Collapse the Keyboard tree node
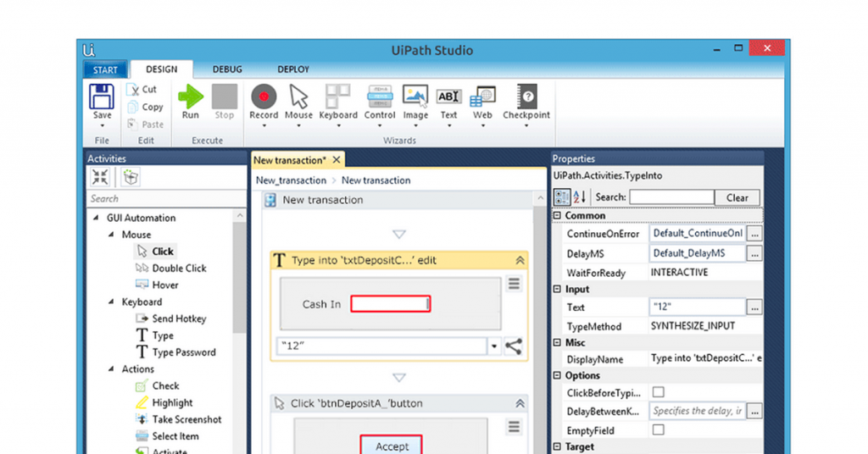This screenshot has width=868, height=454. coord(111,302)
